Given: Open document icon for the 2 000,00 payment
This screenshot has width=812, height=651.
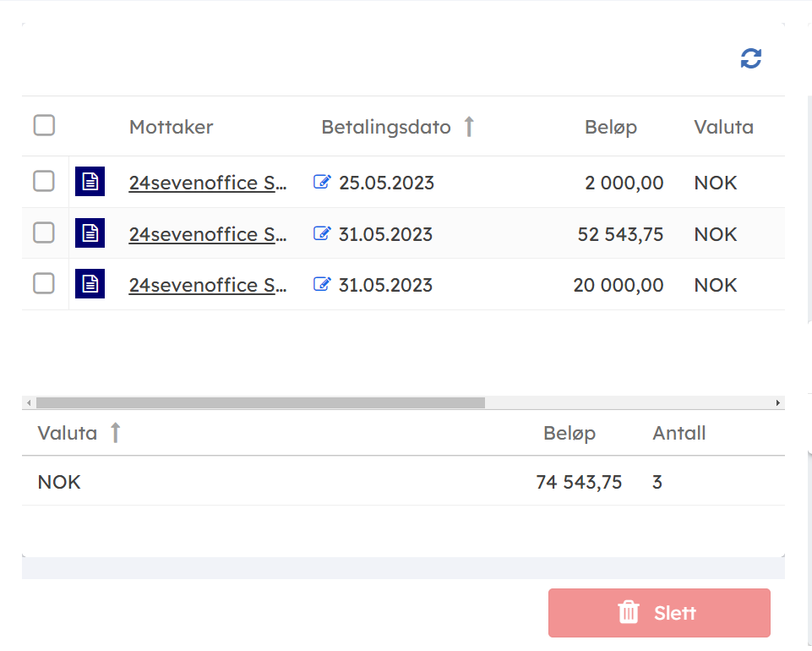Looking at the screenshot, I should 90,182.
